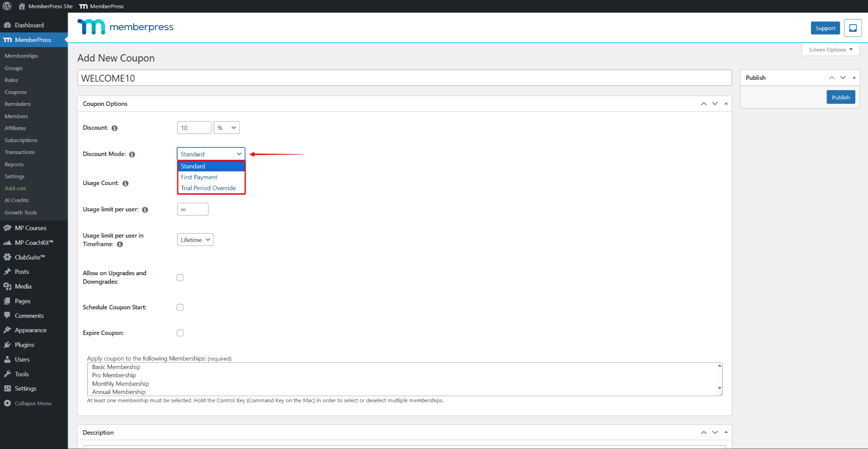
Task: Check the Schedule Coupon Start box
Action: [180, 307]
